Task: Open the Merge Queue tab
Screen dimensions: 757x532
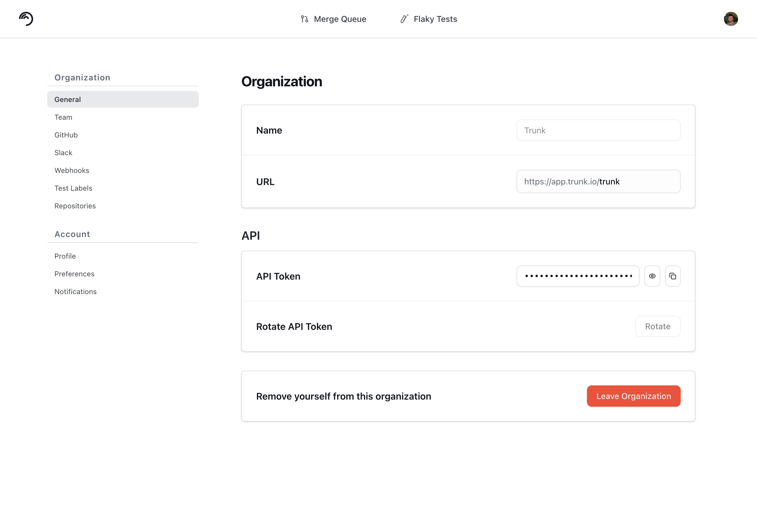Action: 333,19
